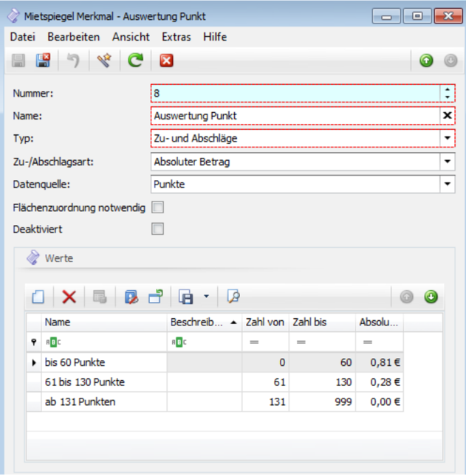This screenshot has width=466, height=476.
Task: Open dropdown arrow next to Werte save icon
Action: pos(206,297)
